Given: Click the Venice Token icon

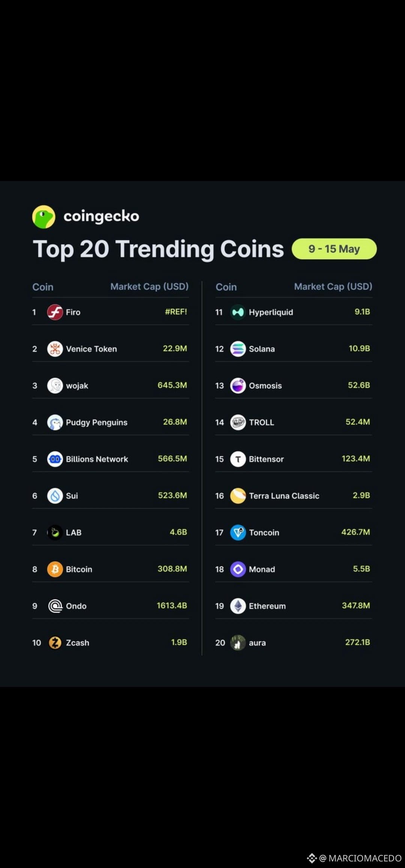Looking at the screenshot, I should [x=55, y=349].
